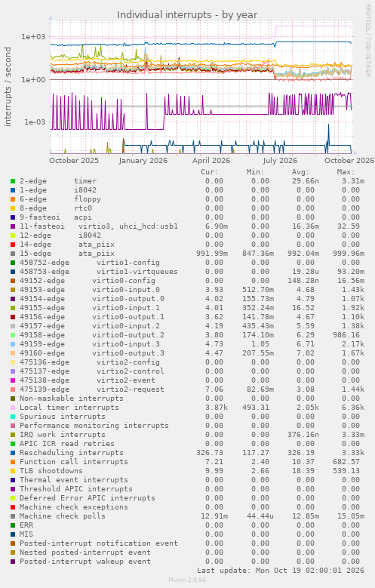The image size is (375, 588).
Task: Click the color swatch for 11-fasteoi virtio3
Action: (x=13, y=226)
